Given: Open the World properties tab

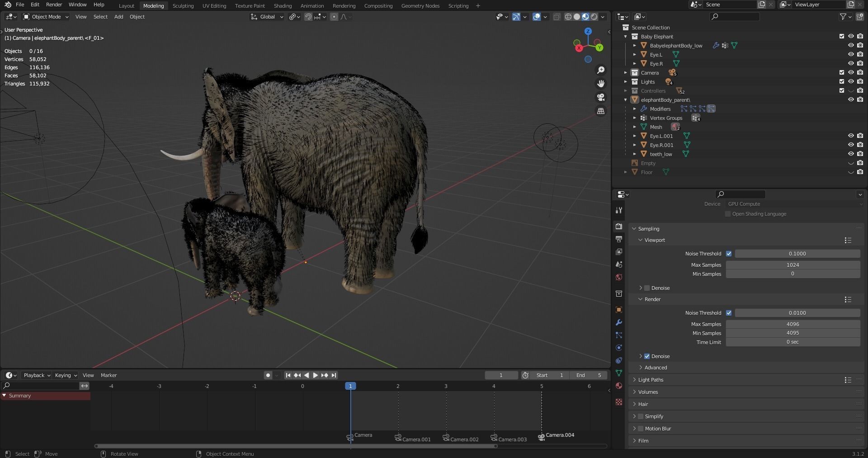Looking at the screenshot, I should click(x=619, y=277).
